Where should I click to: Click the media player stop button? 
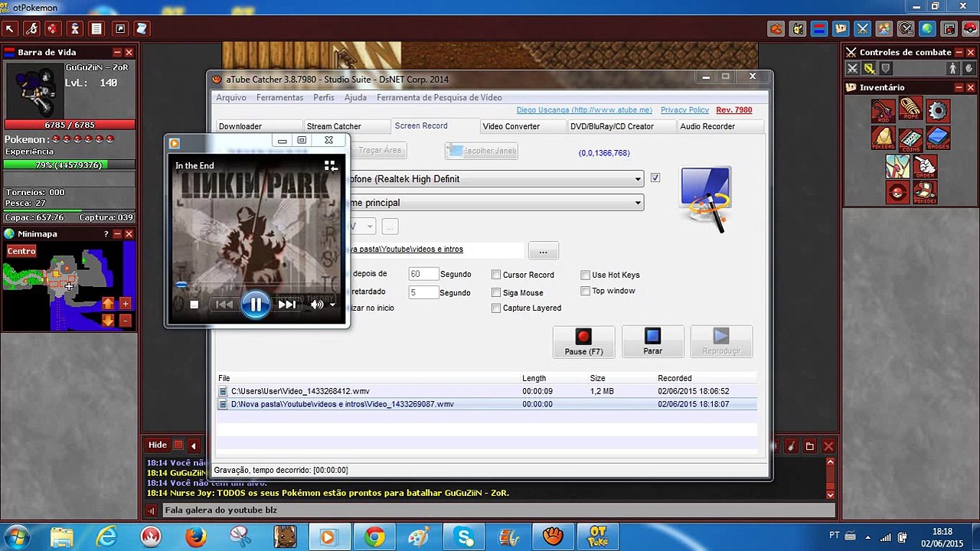coord(194,305)
